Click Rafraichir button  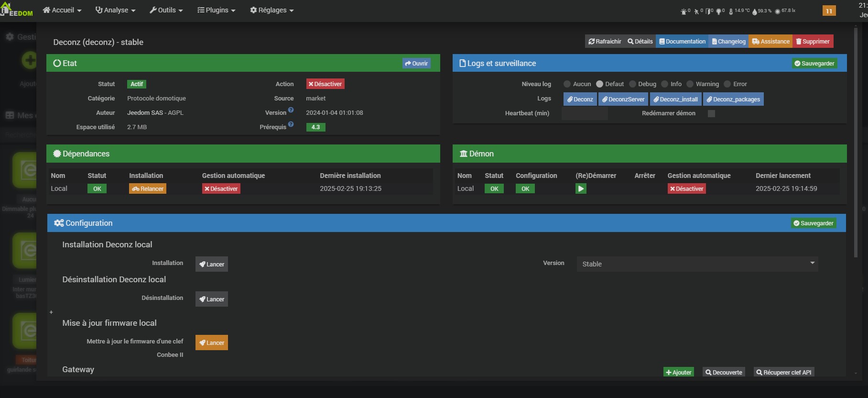click(x=605, y=42)
